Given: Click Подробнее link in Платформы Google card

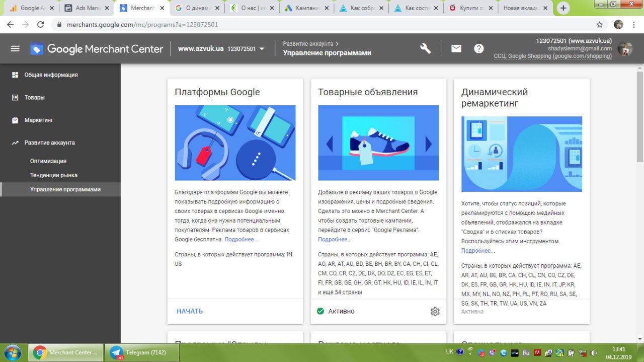Looking at the screenshot, I should click(241, 239).
